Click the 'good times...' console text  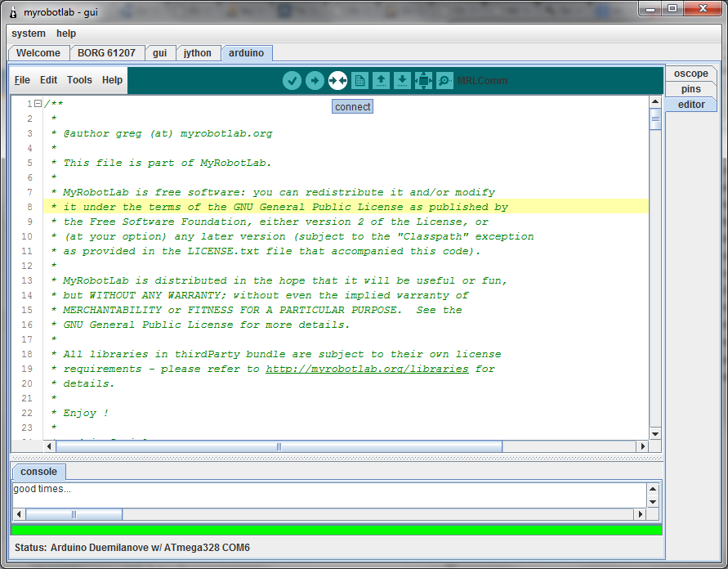click(42, 489)
